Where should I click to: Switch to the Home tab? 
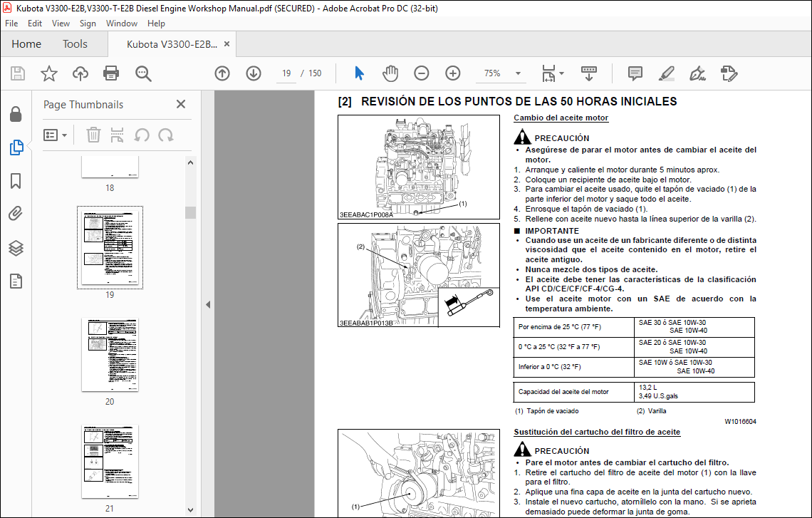point(26,44)
